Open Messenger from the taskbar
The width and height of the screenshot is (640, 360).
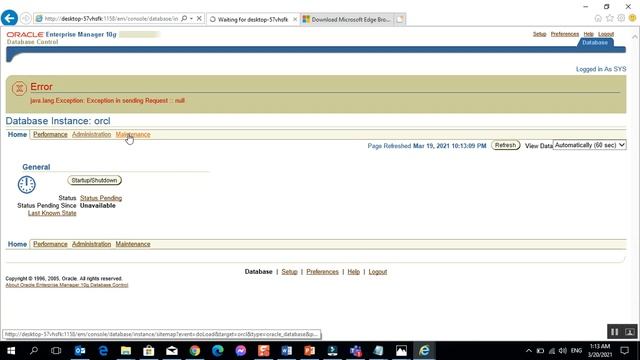pos(241,351)
